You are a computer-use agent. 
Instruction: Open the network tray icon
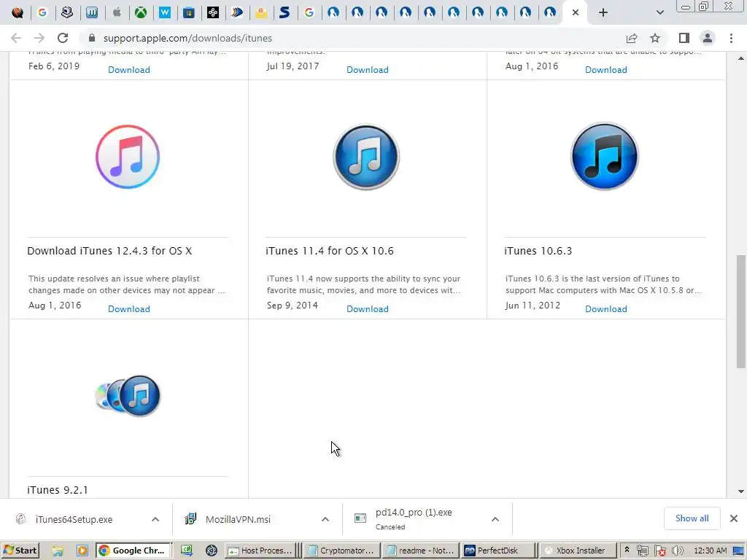(642, 551)
